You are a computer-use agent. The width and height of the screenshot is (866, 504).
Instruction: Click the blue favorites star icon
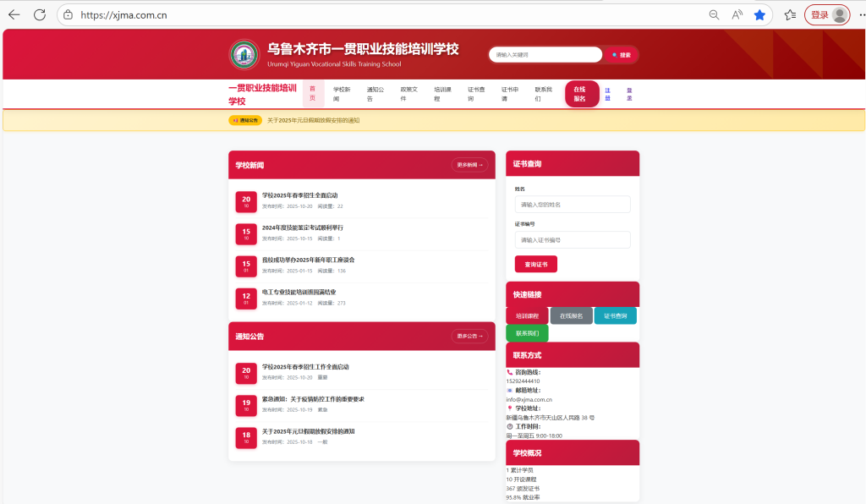759,15
